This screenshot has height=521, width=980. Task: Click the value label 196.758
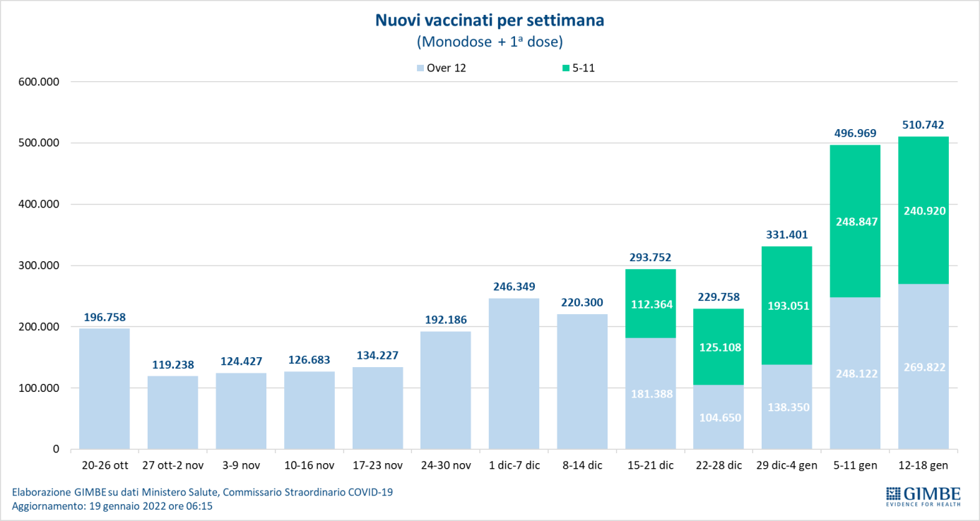click(105, 317)
